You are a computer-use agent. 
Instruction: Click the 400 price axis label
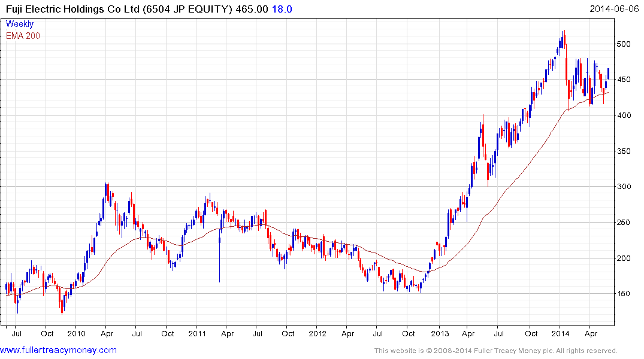tap(624, 115)
